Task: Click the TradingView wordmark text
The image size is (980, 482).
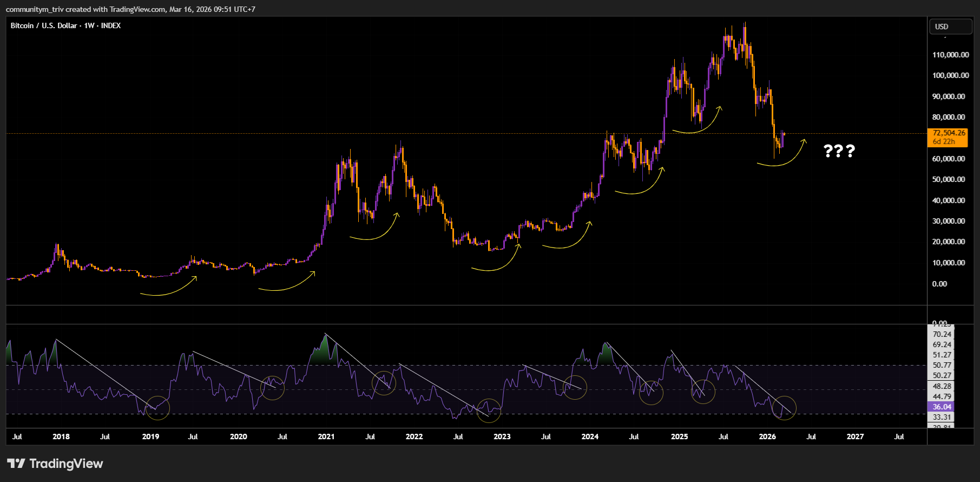Action: tap(66, 464)
